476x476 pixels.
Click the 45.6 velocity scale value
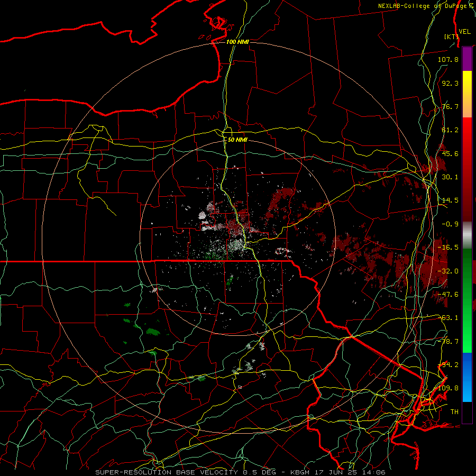450,153
